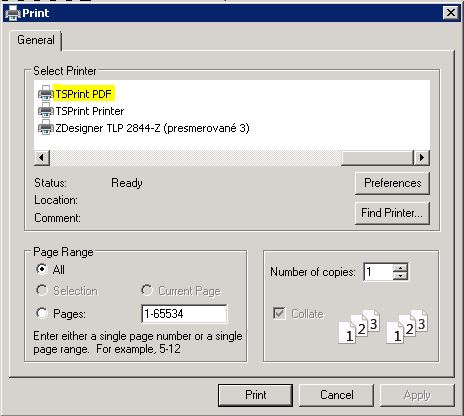
Task: Increase the number of copies with up arrow
Action: (400, 267)
